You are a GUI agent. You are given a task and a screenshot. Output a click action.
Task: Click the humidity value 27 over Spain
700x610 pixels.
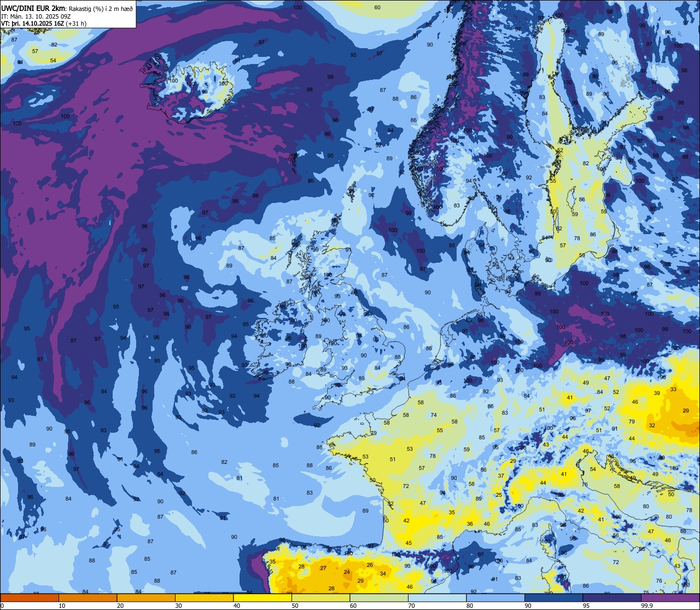[x=323, y=568]
